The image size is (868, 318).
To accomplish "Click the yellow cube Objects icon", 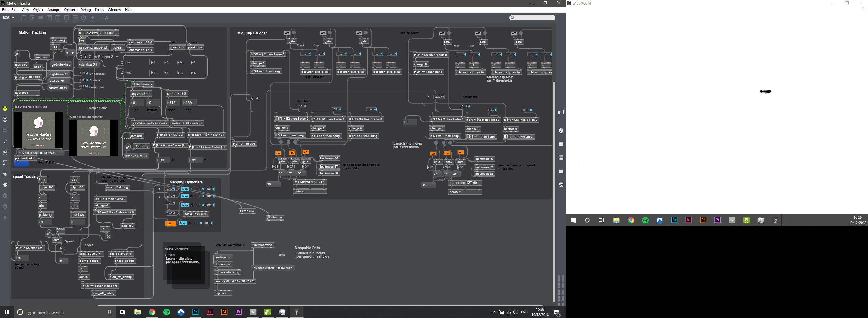I will tap(5, 109).
